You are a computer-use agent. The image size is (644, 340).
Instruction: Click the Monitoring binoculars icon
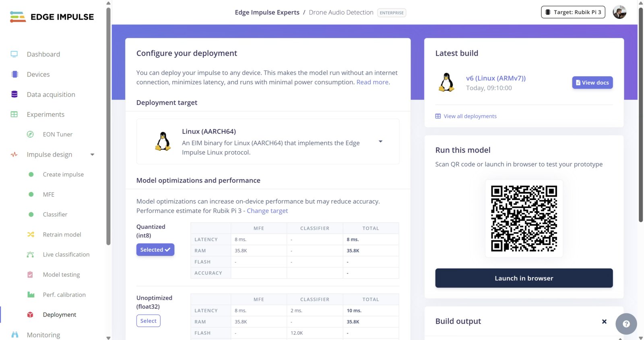[x=15, y=335]
